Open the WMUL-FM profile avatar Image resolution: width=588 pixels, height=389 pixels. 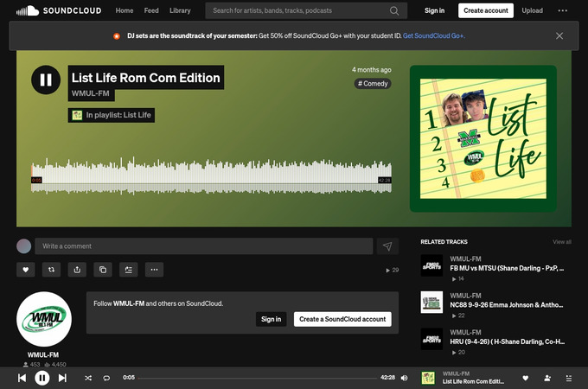click(x=44, y=319)
